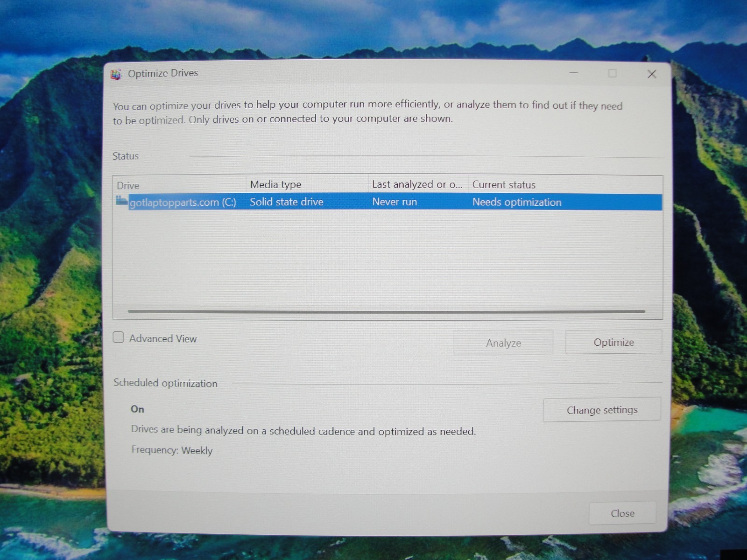Click the Last analyzed or o... column header
This screenshot has width=747, height=560.
pos(418,184)
